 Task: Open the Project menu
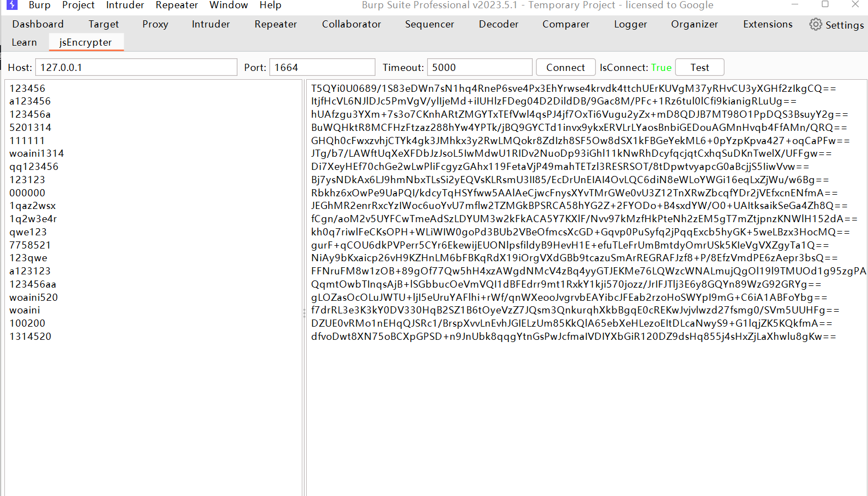click(78, 5)
